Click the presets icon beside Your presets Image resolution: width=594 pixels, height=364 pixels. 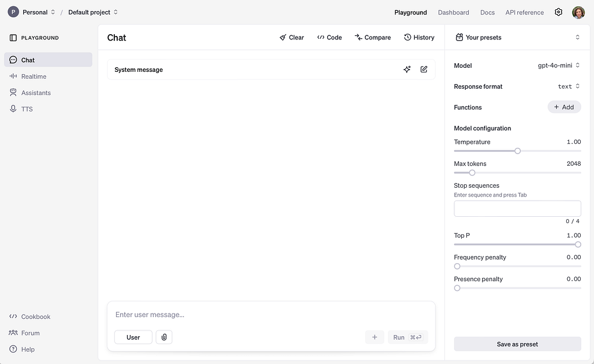tap(459, 37)
